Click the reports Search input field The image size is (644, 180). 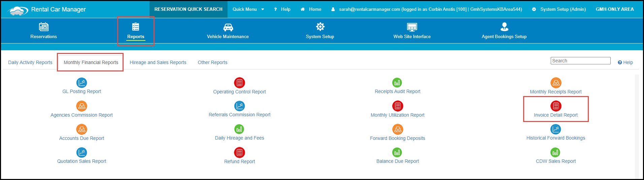(581, 61)
